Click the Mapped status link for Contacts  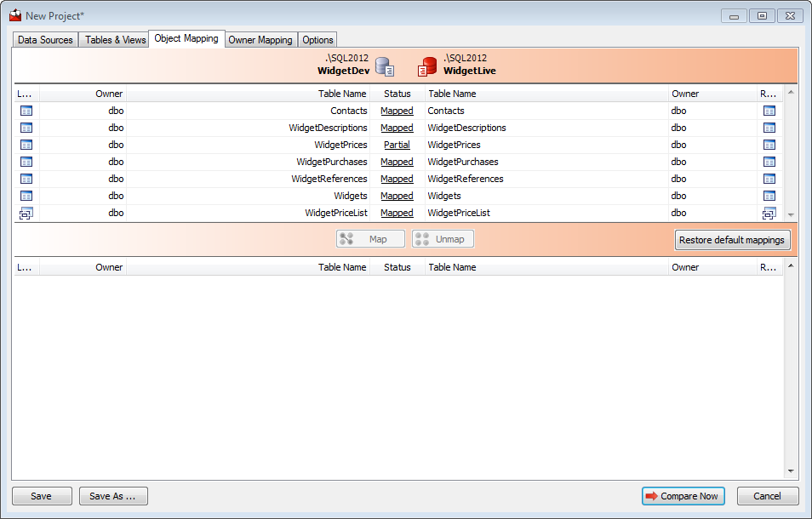click(x=397, y=111)
